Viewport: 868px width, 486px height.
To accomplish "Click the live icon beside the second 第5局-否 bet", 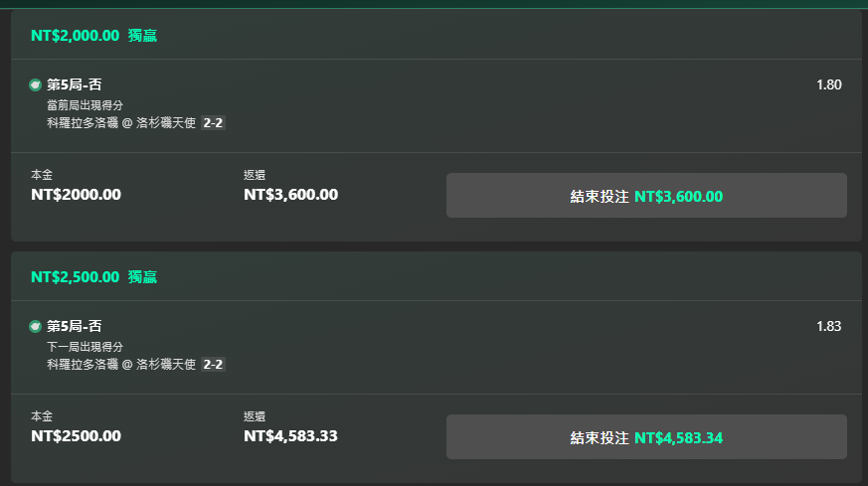I will pyautogui.click(x=35, y=327).
